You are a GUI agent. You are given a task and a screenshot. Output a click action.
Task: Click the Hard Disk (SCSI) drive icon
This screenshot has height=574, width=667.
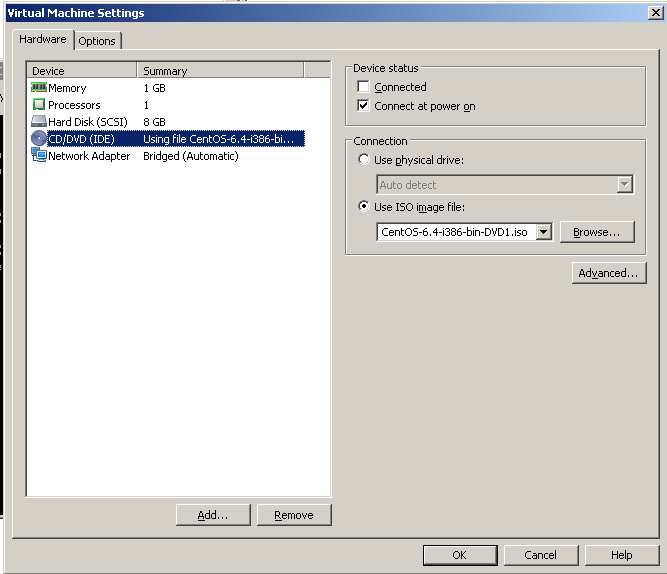[39, 122]
